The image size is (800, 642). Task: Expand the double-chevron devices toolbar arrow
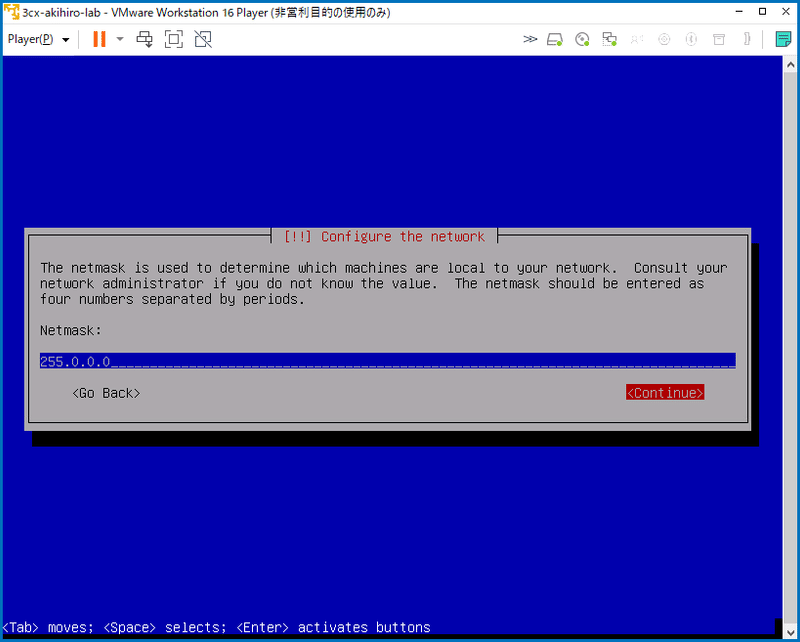coord(530,39)
